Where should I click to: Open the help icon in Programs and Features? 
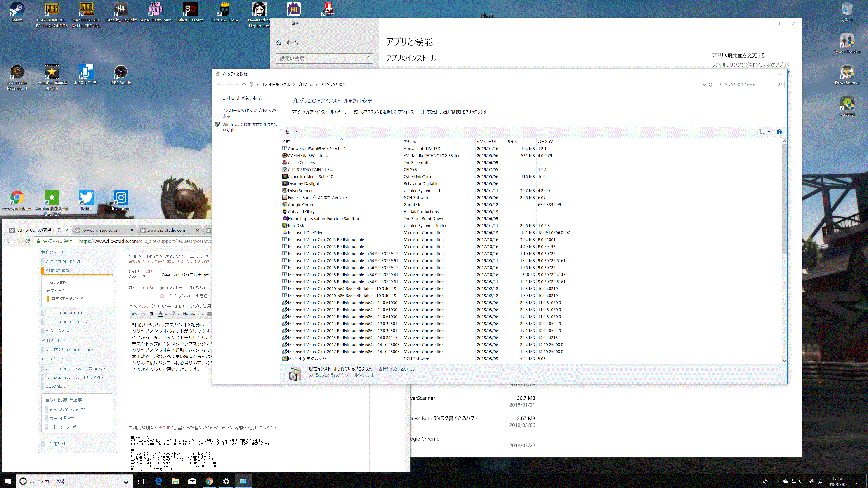pos(779,132)
